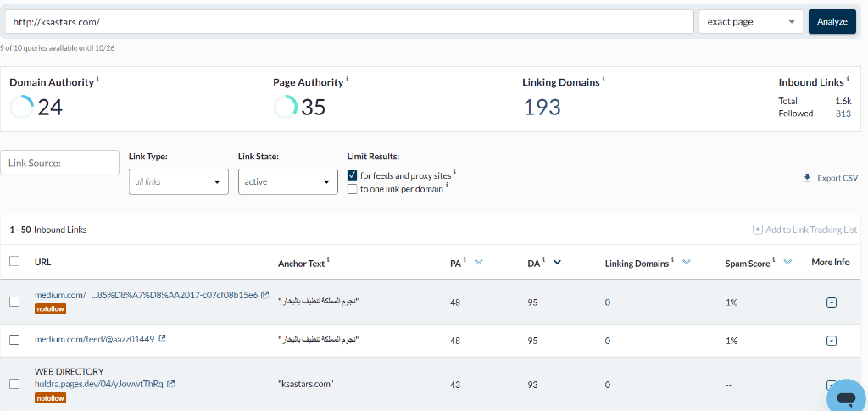Focus the URL field containing ksastars.com
Image resolution: width=868 pixels, height=411 pixels.
tap(349, 21)
